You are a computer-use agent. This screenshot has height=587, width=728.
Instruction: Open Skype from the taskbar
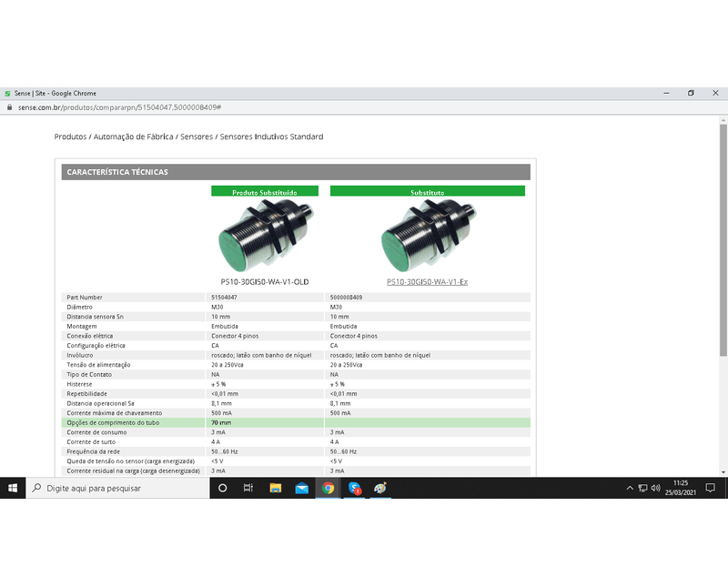tap(355, 488)
